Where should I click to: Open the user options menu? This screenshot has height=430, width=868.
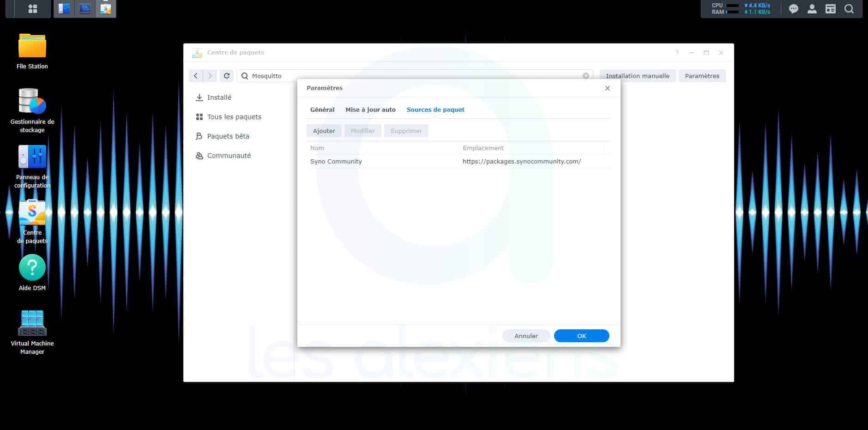pos(812,9)
